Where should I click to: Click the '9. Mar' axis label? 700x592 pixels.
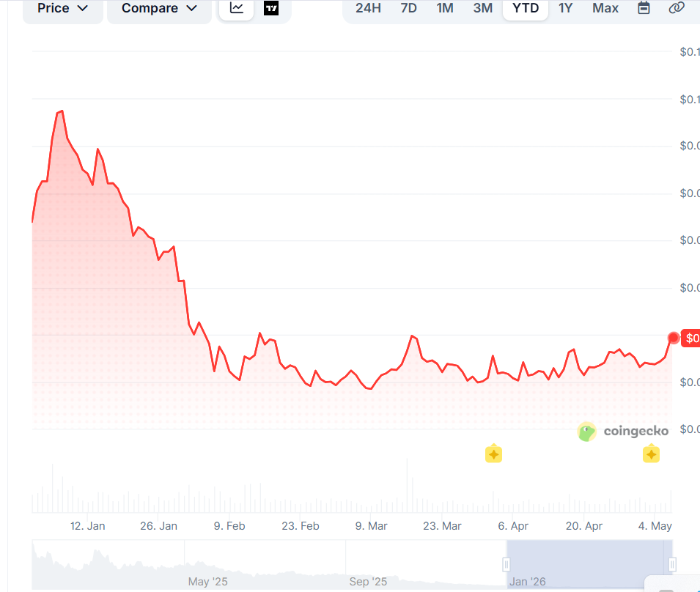(371, 526)
